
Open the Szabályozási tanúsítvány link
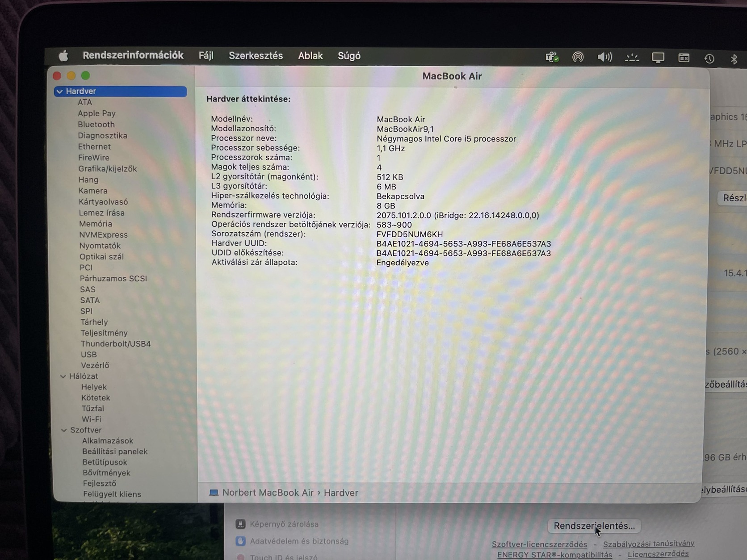click(648, 543)
